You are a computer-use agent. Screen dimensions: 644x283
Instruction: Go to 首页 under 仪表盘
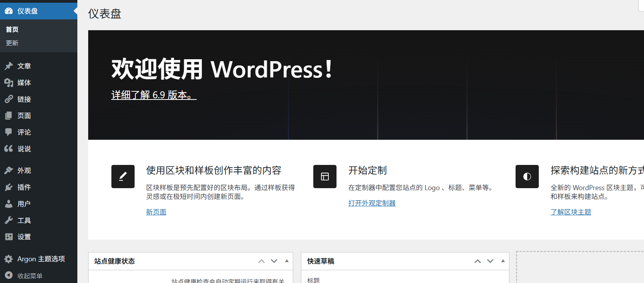point(12,29)
